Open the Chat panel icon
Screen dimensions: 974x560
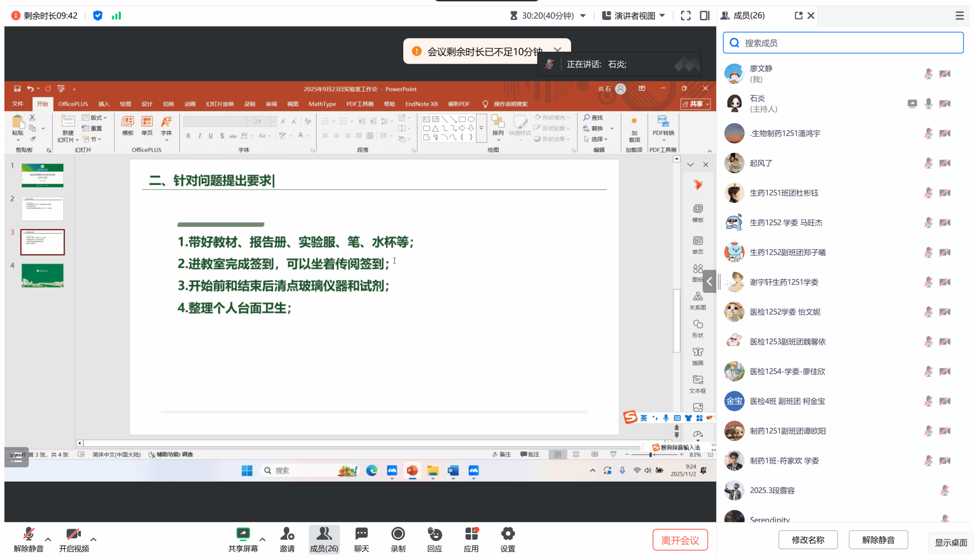pyautogui.click(x=361, y=534)
